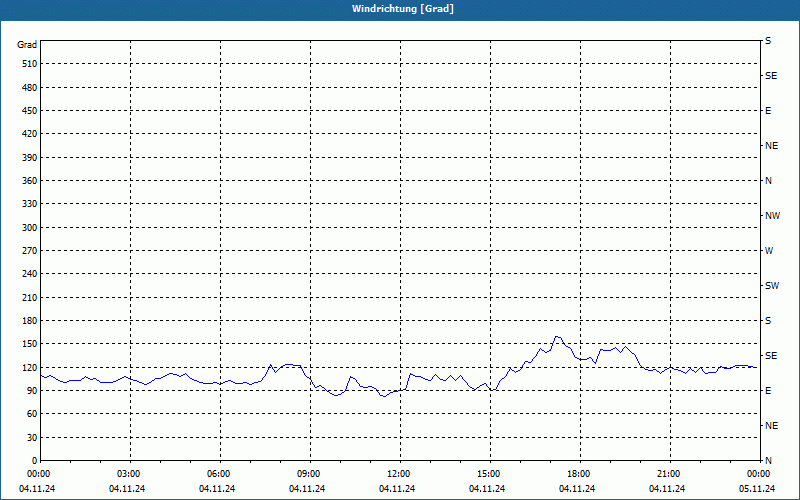Select the 30 degree axis label

tap(32, 437)
